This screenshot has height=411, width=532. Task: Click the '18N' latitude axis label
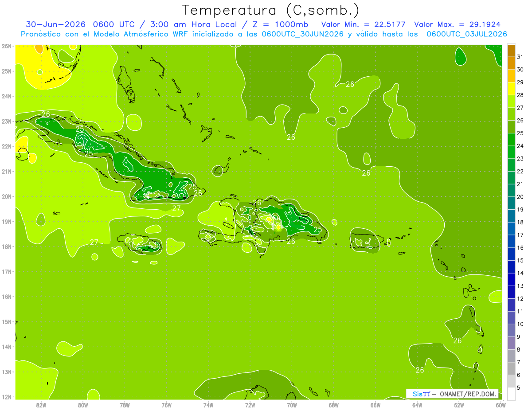[6, 247]
